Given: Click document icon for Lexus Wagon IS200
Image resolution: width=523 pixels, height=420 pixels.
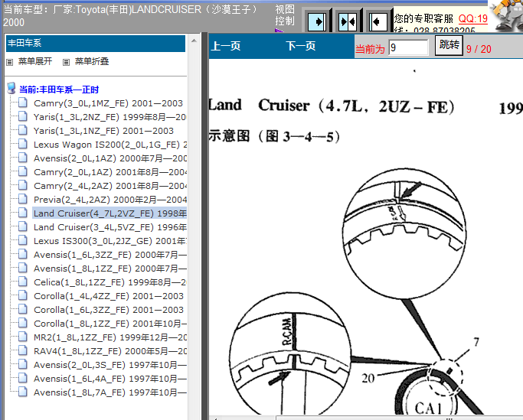Looking at the screenshot, I should pyautogui.click(x=23, y=144).
